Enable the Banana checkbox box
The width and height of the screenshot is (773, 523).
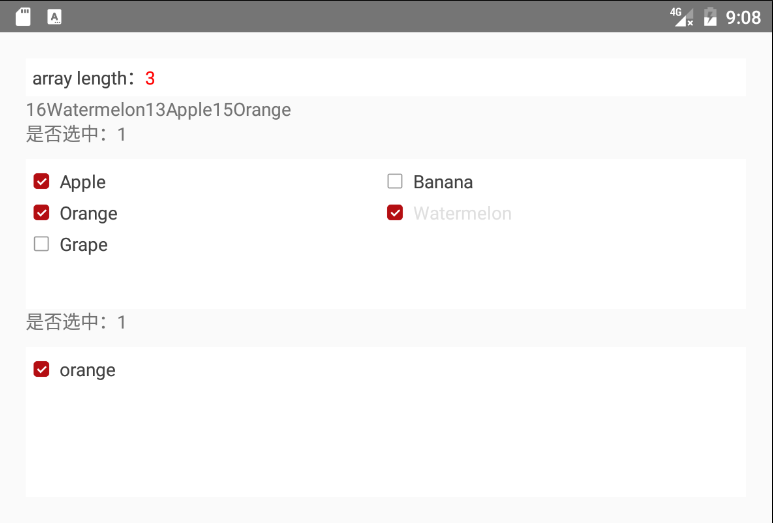395,182
